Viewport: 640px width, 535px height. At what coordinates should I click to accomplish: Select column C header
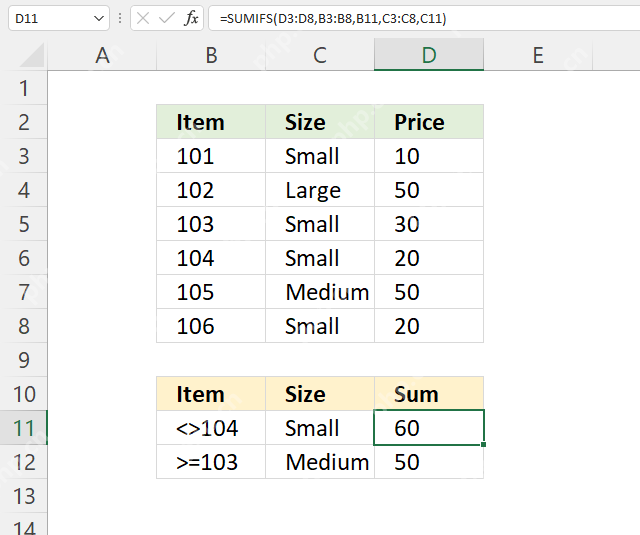[x=320, y=55]
